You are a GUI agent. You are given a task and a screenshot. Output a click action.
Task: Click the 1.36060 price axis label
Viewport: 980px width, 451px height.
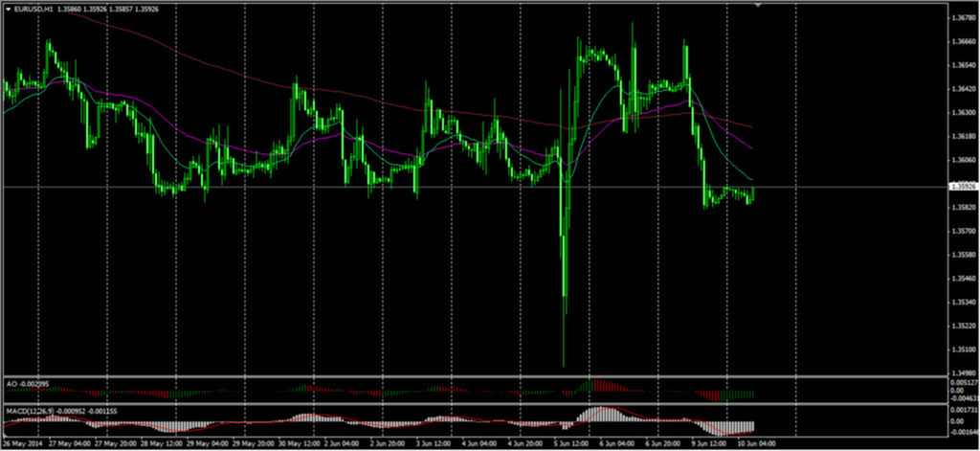(960, 160)
